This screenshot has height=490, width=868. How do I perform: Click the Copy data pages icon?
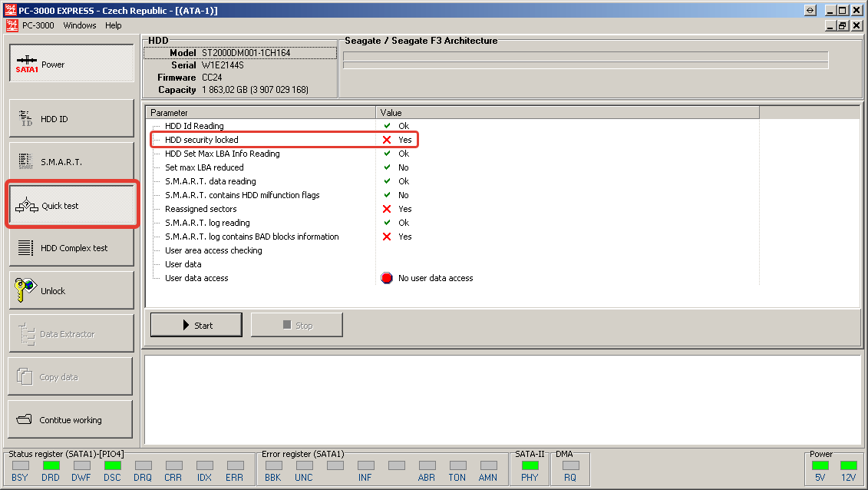pos(25,376)
